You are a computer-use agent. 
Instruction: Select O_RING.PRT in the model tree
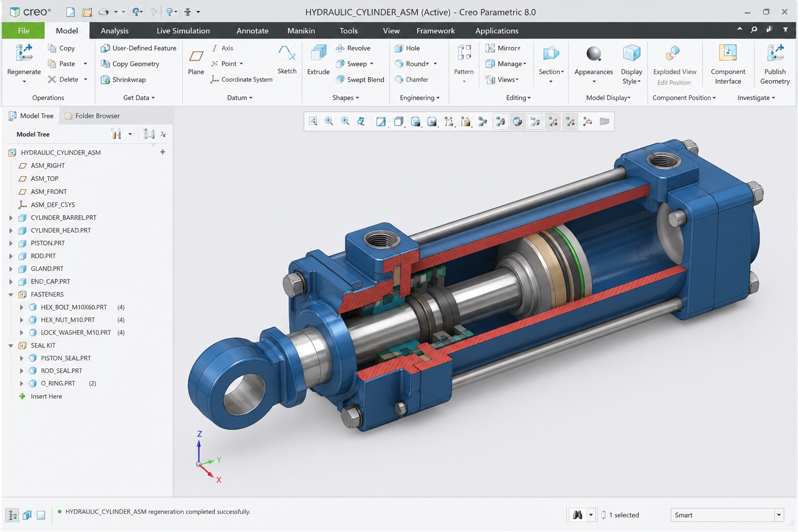click(x=58, y=383)
